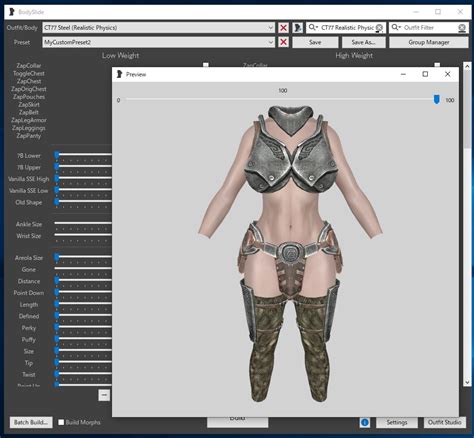Click the ZapPouches label
This screenshot has width=474, height=438.
[x=29, y=97]
